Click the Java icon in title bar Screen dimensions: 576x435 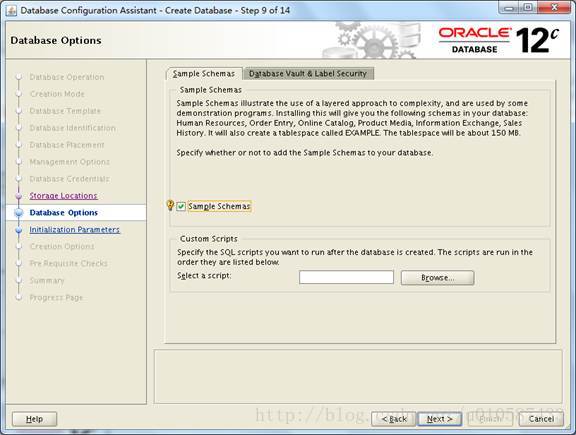[11, 11]
